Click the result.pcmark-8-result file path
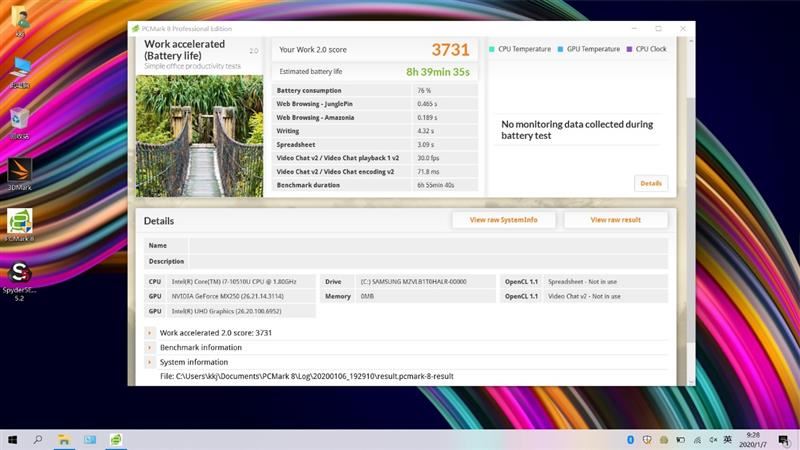Viewport: 800px width, 450px height. [307, 377]
